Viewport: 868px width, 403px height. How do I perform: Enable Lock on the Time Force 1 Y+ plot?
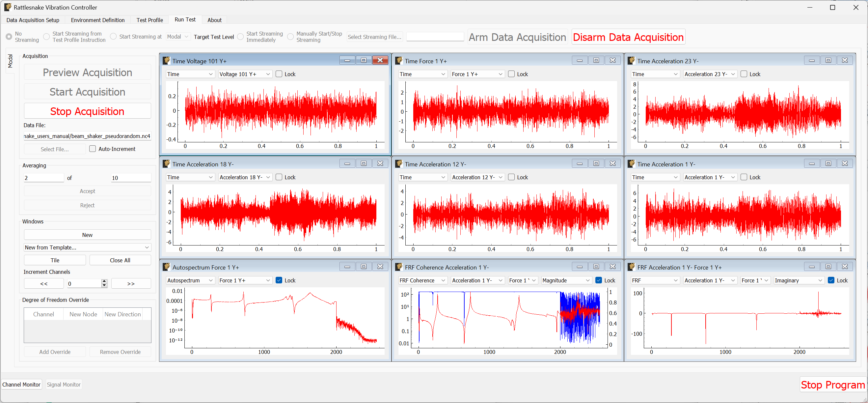(x=511, y=74)
